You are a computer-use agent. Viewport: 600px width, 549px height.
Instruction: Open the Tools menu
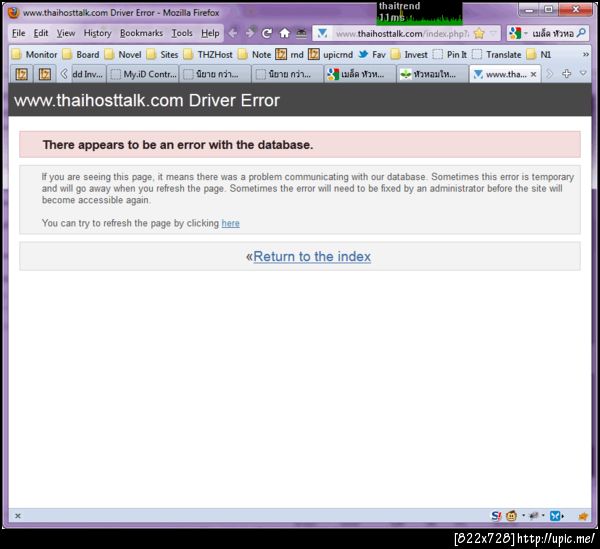click(182, 33)
